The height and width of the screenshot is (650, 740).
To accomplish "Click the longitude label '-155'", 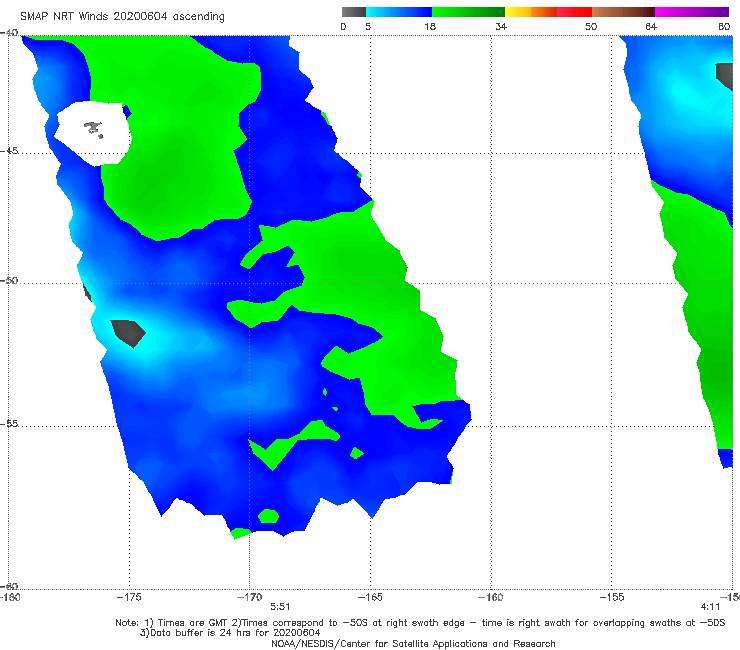I will click(612, 597).
